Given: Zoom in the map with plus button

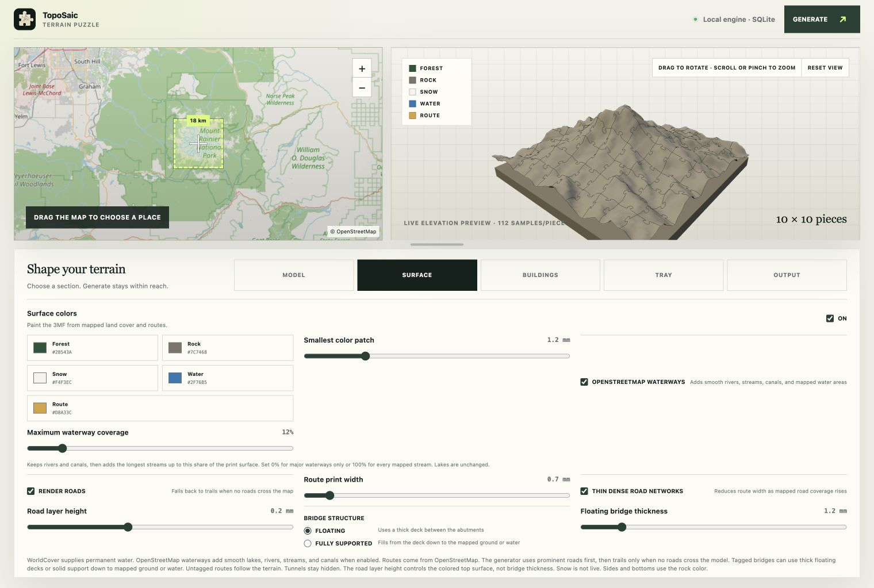Looking at the screenshot, I should [x=362, y=68].
